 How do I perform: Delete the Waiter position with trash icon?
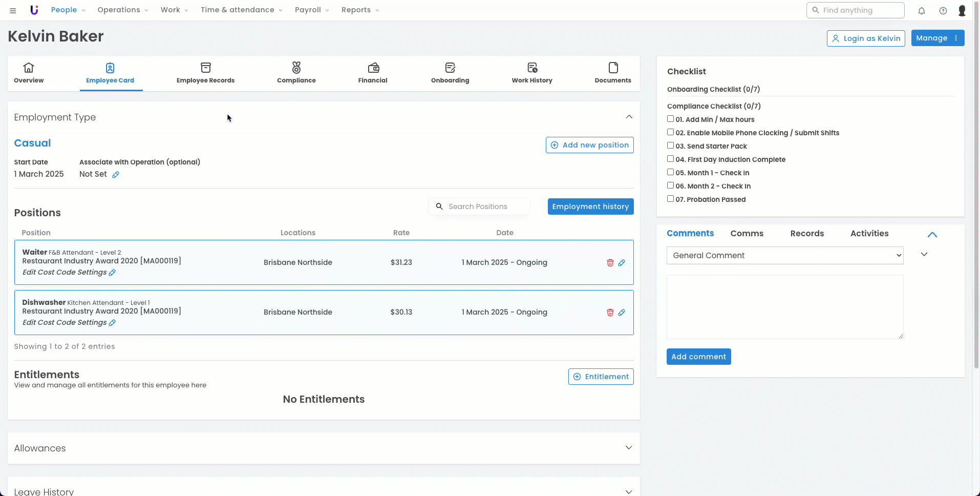point(610,263)
